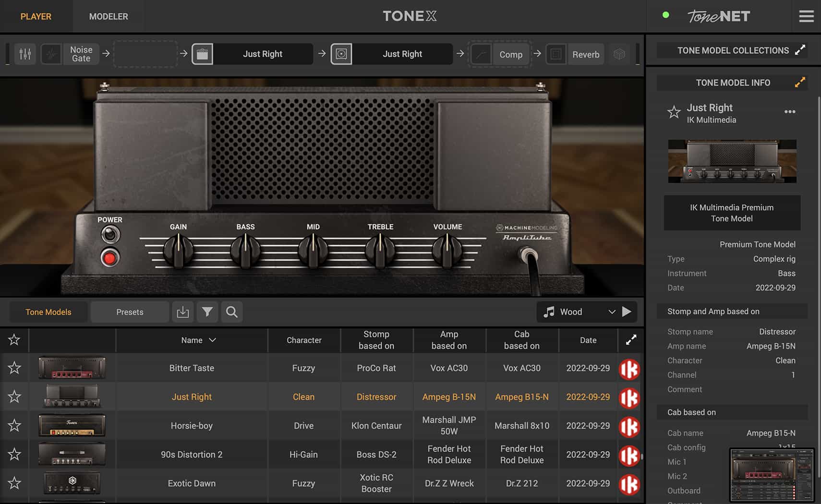Adjust the Bass knob

(245, 251)
